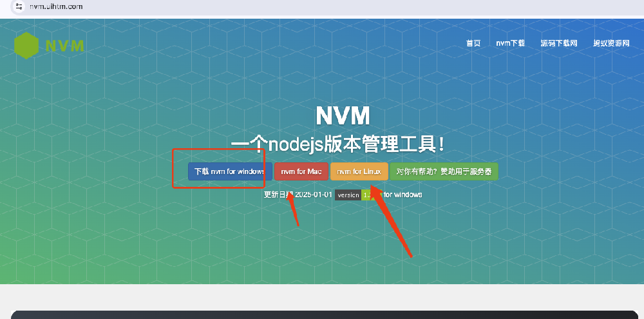
Task: Open the nvm下载 navigation link
Action: [510, 43]
